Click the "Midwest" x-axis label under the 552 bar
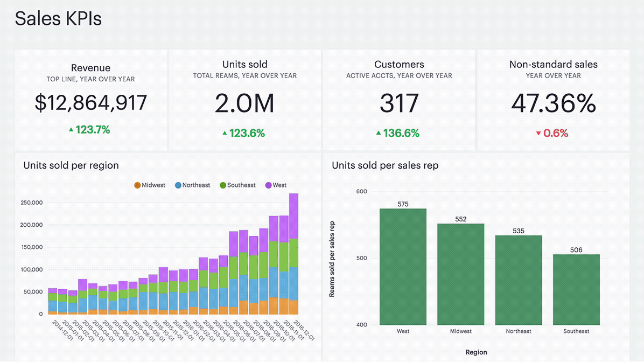The width and height of the screenshot is (644, 362). (x=461, y=331)
